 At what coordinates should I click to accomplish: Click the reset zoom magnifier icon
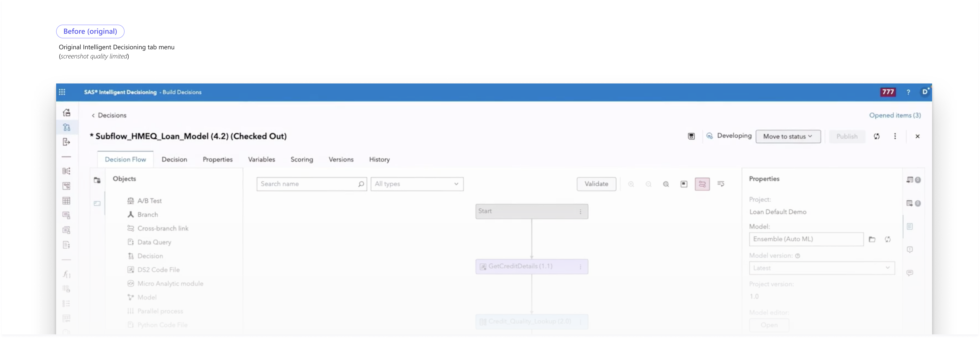666,184
